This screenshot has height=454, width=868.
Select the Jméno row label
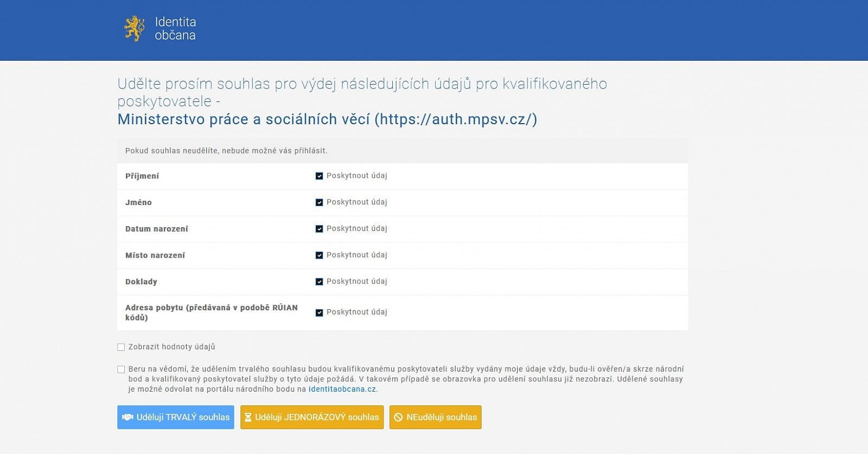click(138, 202)
